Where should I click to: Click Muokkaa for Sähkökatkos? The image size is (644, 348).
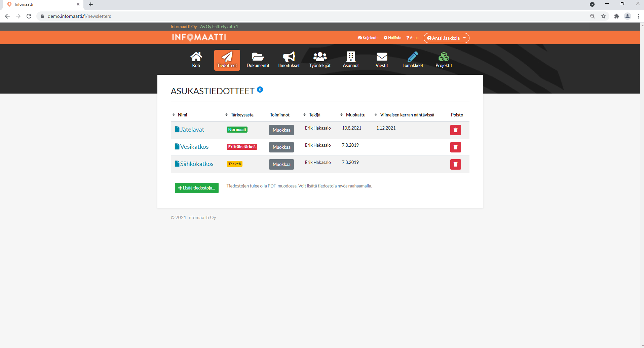[x=281, y=164]
